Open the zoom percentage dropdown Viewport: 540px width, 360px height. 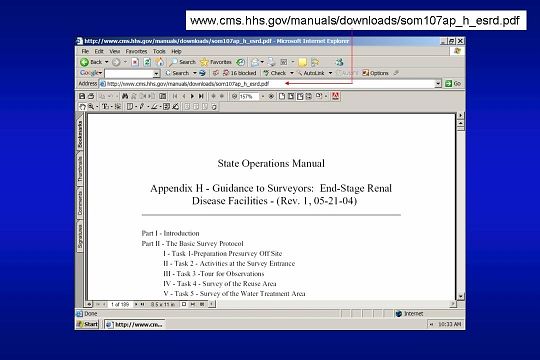click(x=262, y=96)
